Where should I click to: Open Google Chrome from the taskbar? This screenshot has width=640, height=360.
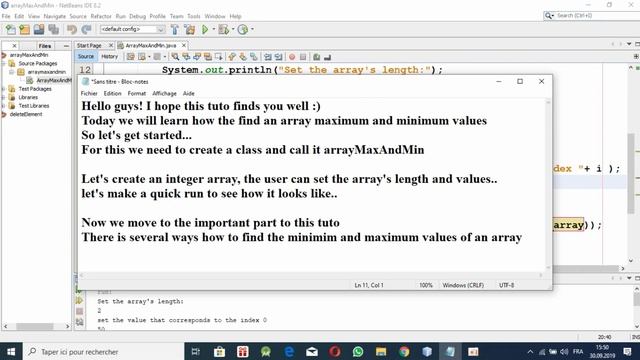(404, 351)
